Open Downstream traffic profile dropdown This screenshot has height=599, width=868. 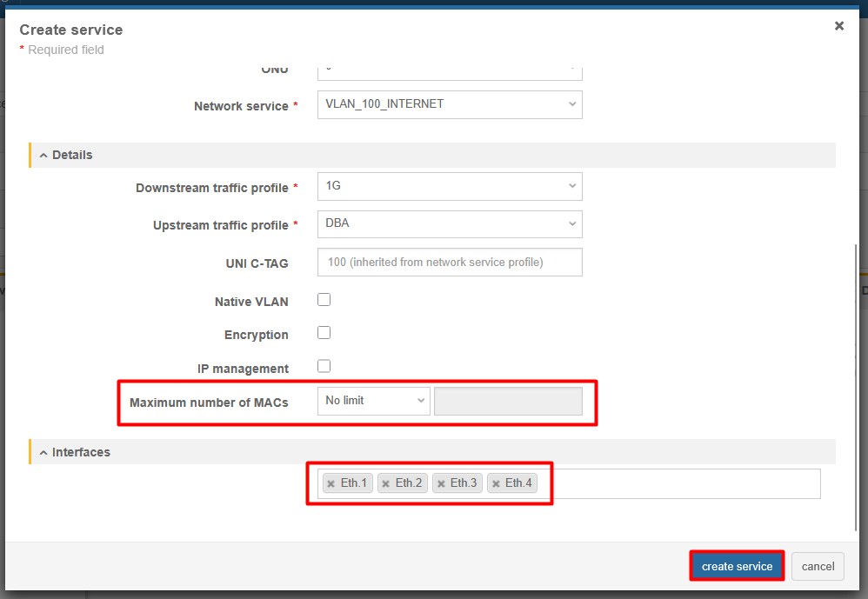449,186
